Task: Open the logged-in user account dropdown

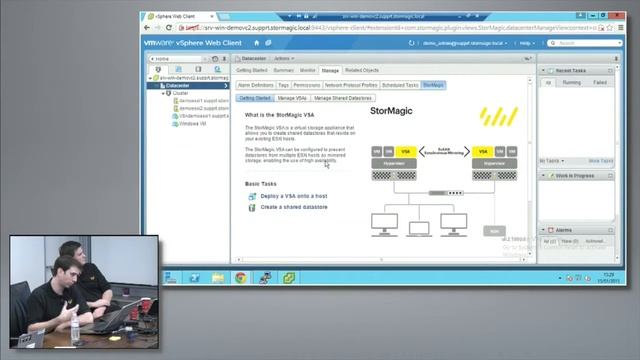Action: (465, 43)
